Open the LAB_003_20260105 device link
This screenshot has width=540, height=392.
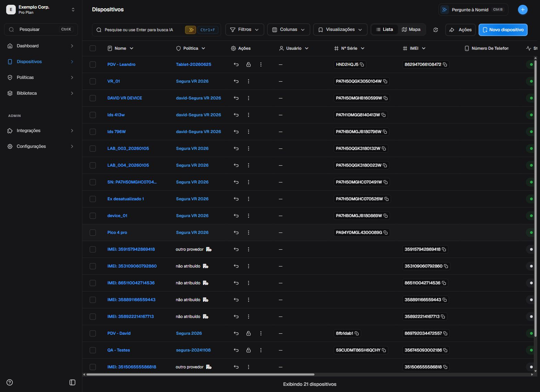point(128,149)
